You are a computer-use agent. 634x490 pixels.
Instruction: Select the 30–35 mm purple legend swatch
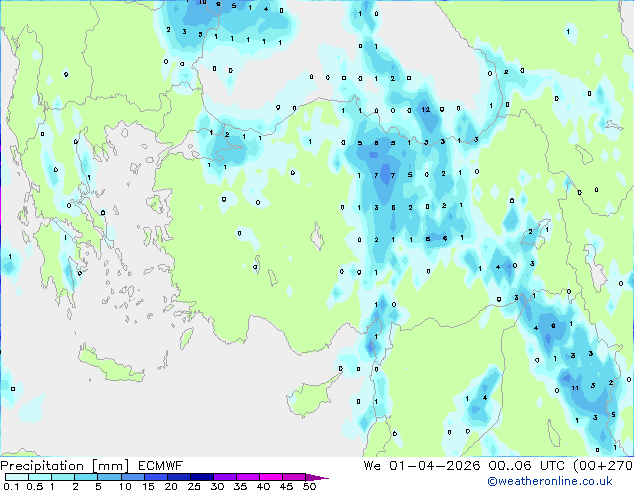[x=225, y=477]
